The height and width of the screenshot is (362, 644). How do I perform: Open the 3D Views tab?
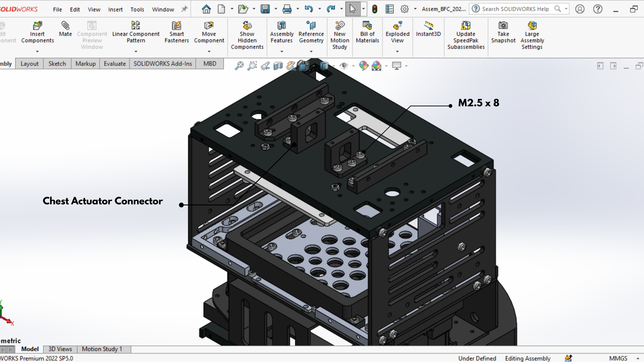coord(60,349)
